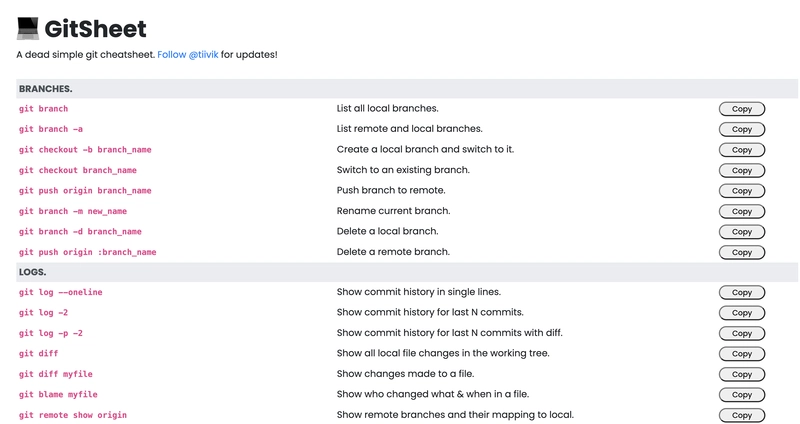Copy the 'git push origin branch_name' command
800x424 pixels.
pos(742,190)
